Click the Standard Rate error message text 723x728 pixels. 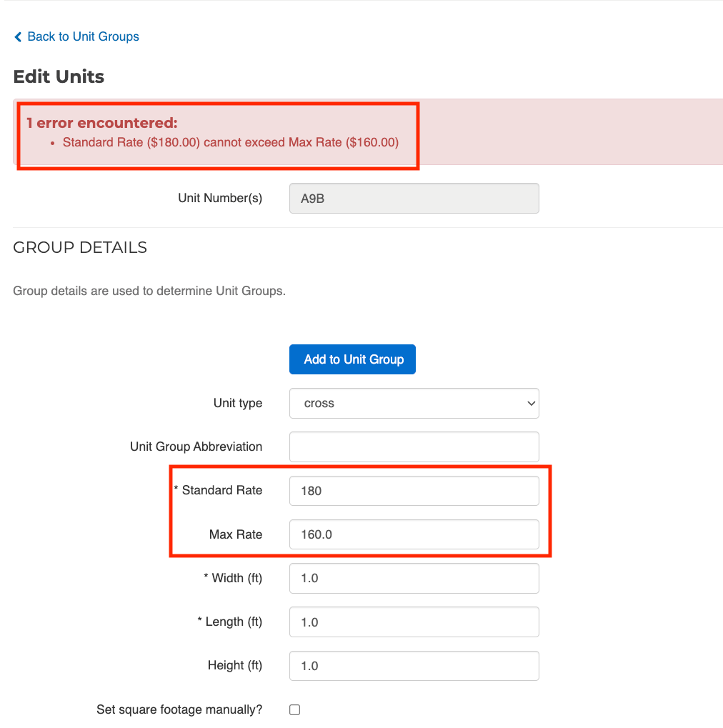coord(230,142)
